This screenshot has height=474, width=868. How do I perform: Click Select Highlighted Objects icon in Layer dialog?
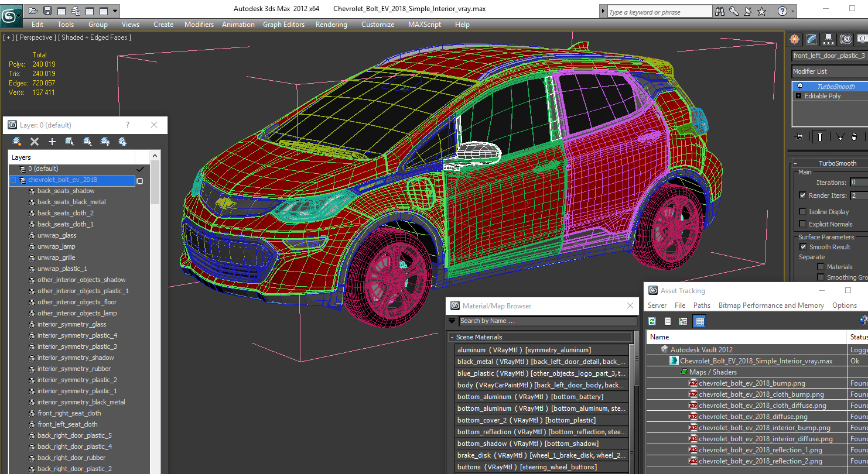(70, 142)
